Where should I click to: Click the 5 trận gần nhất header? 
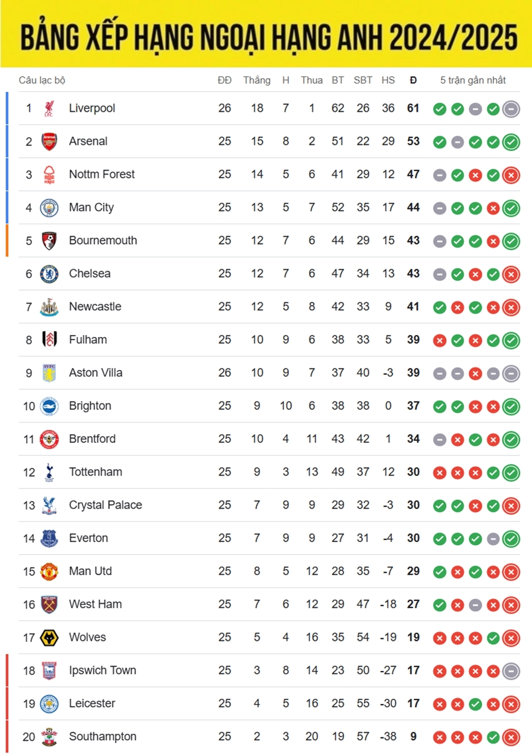tap(473, 80)
